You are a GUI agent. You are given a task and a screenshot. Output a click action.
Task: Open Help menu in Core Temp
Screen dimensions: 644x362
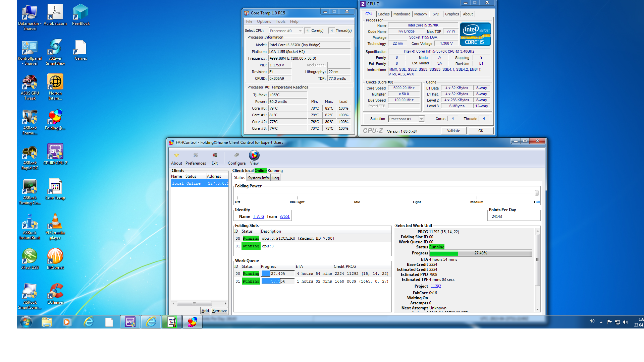pos(294,21)
